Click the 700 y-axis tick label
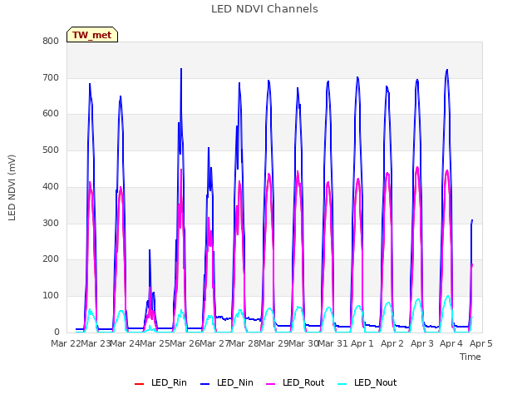 coord(51,77)
